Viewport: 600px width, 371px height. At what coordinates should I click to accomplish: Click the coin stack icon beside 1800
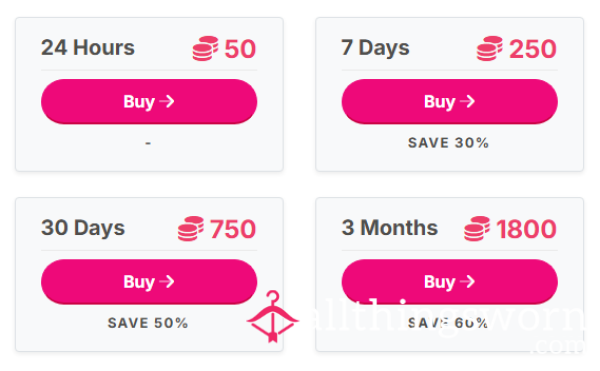477,229
